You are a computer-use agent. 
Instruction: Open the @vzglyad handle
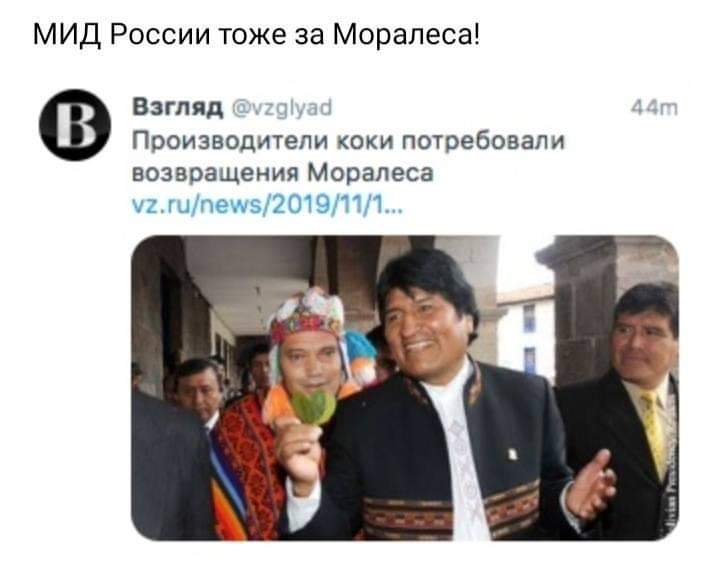[281, 108]
